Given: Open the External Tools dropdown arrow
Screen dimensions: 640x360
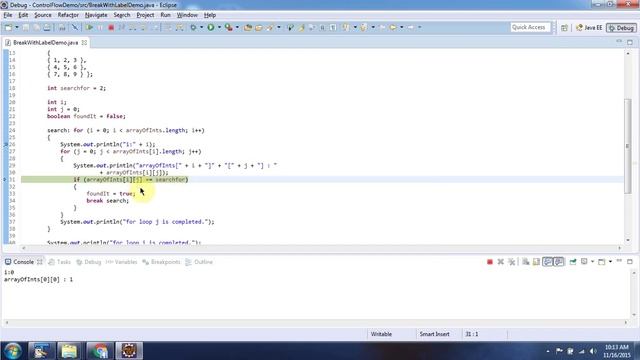Looking at the screenshot, I should [237, 27].
